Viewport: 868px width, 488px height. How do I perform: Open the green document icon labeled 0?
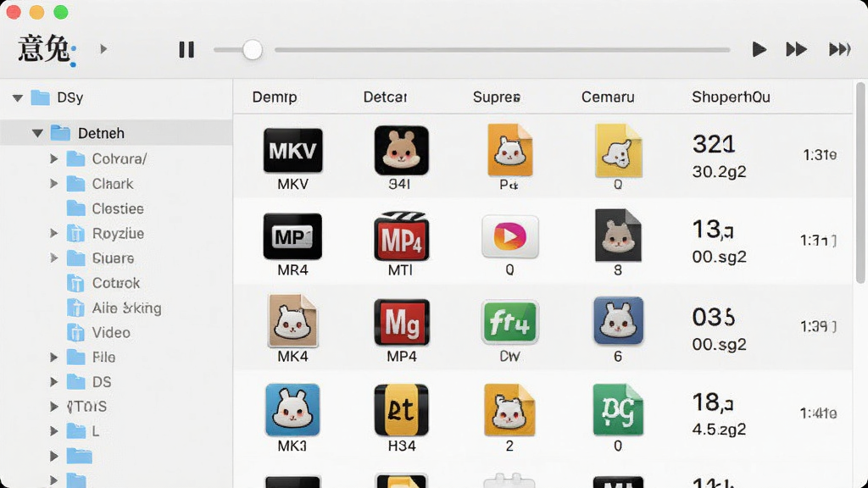click(618, 410)
